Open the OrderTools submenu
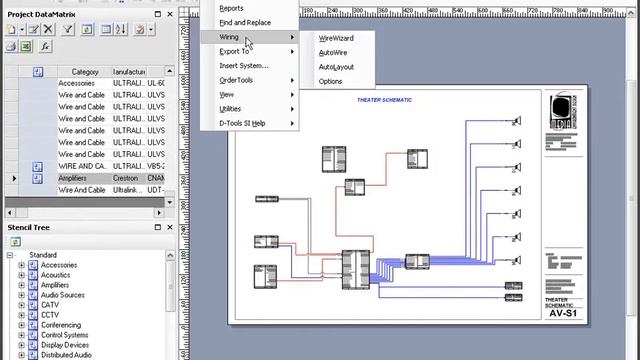The height and width of the screenshot is (360, 640). [x=249, y=80]
